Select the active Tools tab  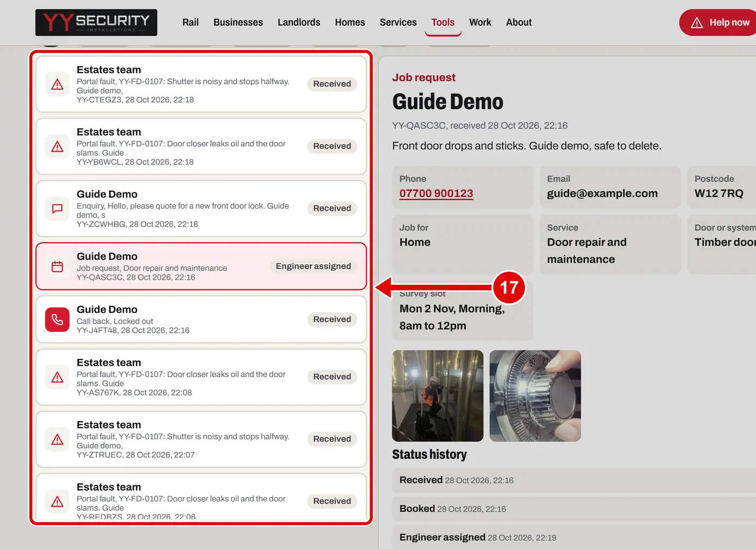pyautogui.click(x=443, y=22)
